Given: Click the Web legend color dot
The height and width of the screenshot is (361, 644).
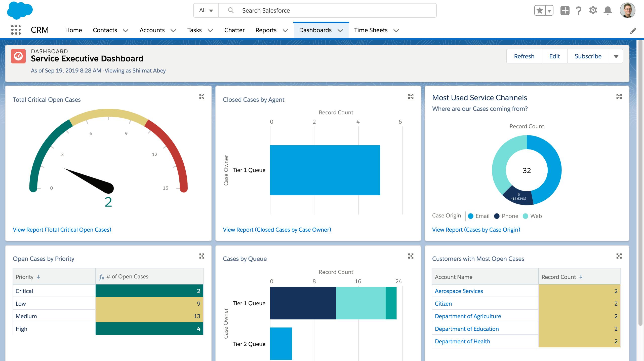Looking at the screenshot, I should coord(525,216).
